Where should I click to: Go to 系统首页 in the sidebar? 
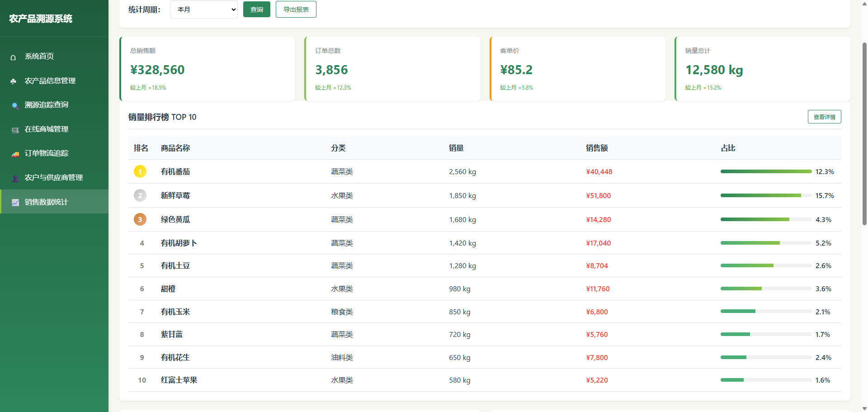54,57
